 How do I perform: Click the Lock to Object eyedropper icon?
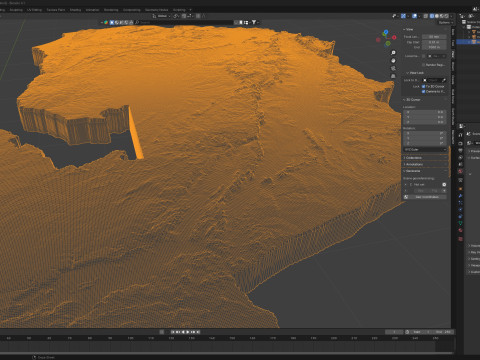coord(444,80)
